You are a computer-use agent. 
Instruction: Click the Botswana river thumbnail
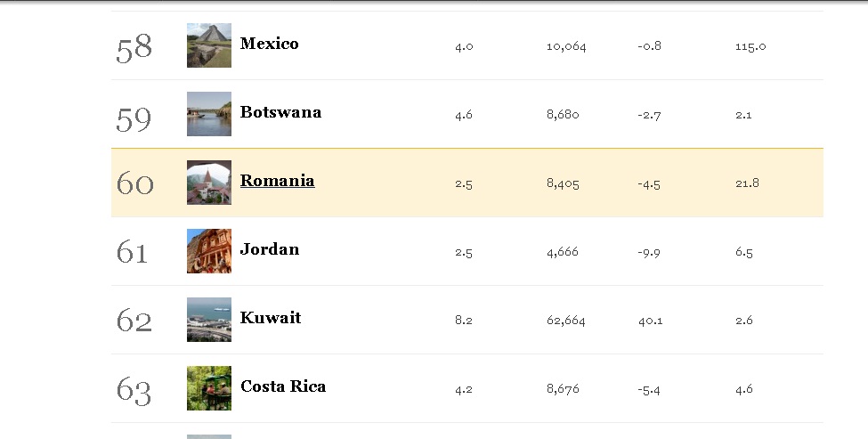(x=209, y=114)
